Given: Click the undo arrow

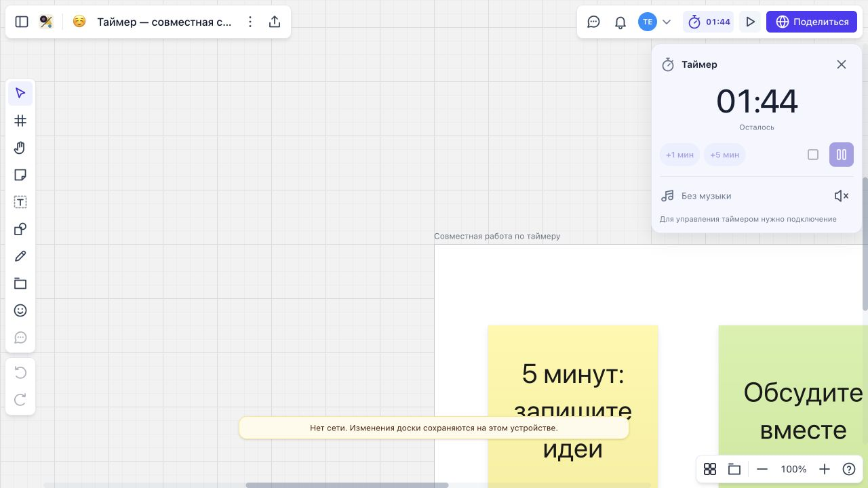Looking at the screenshot, I should [x=20, y=373].
